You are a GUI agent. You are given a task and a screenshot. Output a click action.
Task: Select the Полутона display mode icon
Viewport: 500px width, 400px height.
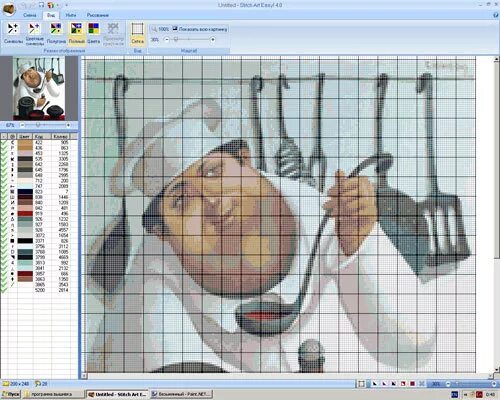click(56, 29)
